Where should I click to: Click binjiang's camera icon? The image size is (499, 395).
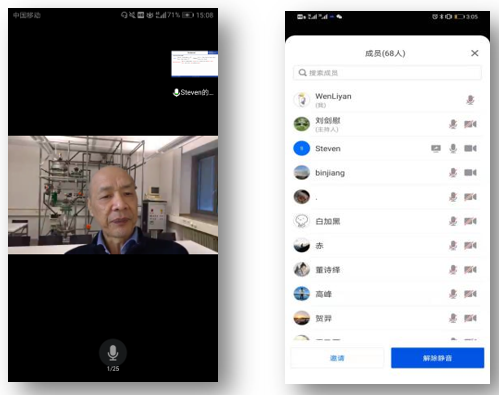pos(470,173)
